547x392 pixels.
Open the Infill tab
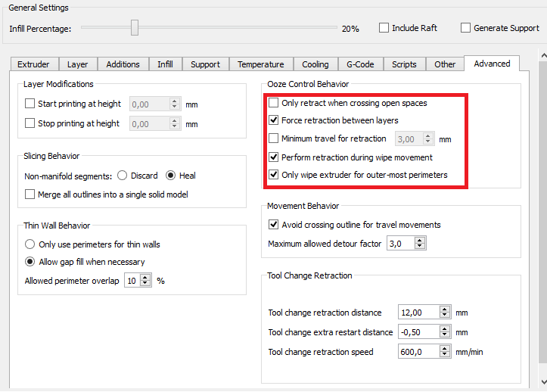(x=165, y=64)
